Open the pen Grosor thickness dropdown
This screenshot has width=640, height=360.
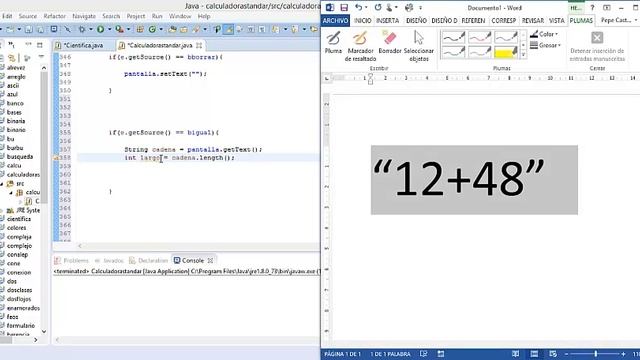click(x=545, y=45)
